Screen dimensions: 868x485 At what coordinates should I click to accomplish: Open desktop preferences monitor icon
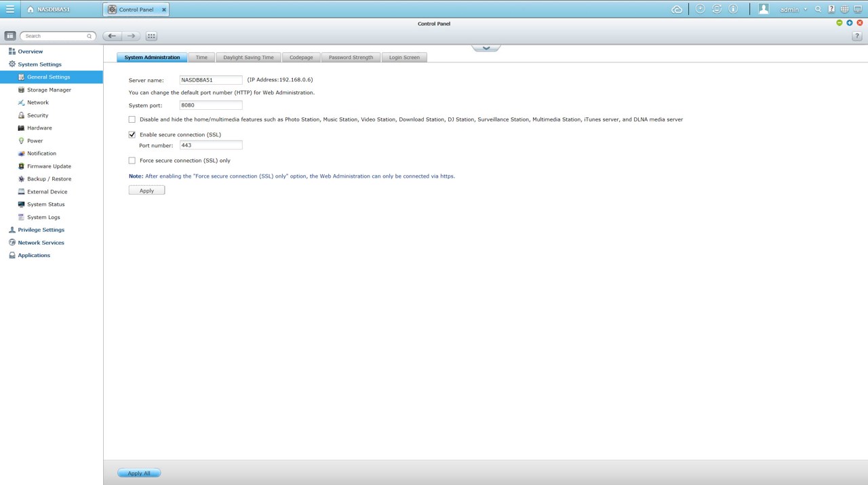point(858,9)
